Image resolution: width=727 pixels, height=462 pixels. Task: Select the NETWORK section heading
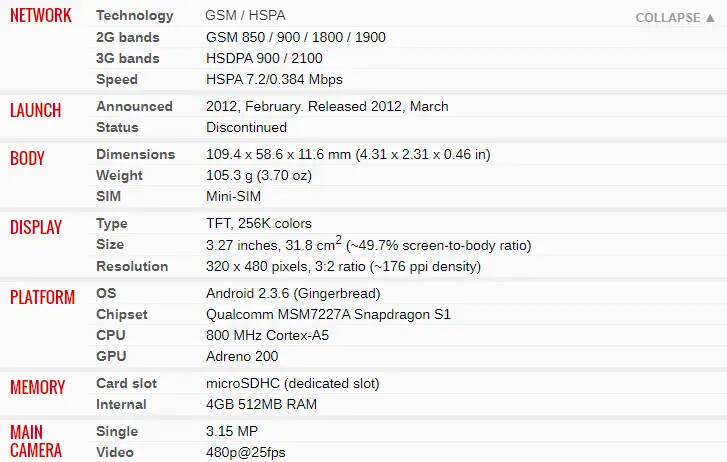[41, 16]
